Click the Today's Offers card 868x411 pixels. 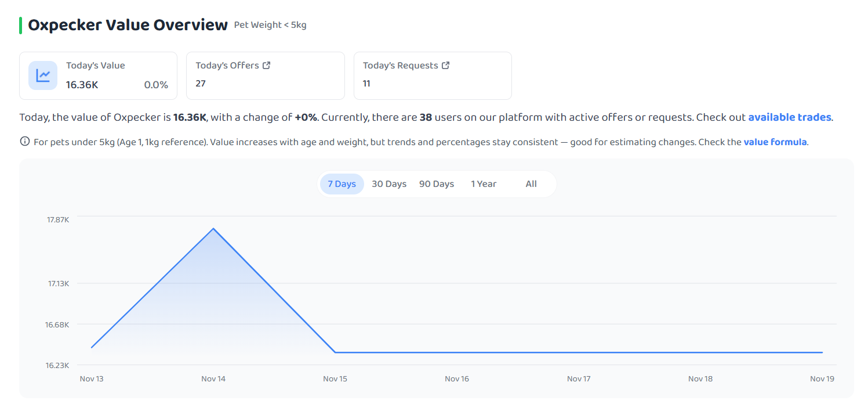[266, 75]
